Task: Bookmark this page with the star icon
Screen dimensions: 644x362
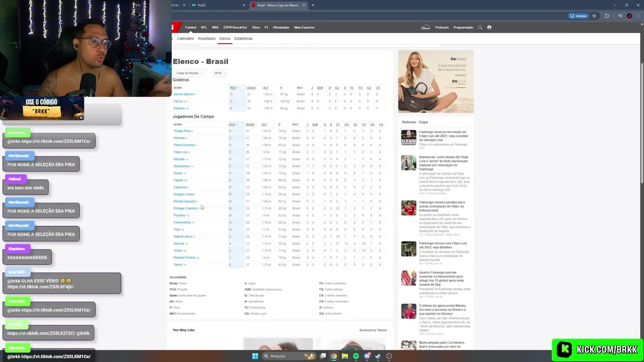Action: 594,16
